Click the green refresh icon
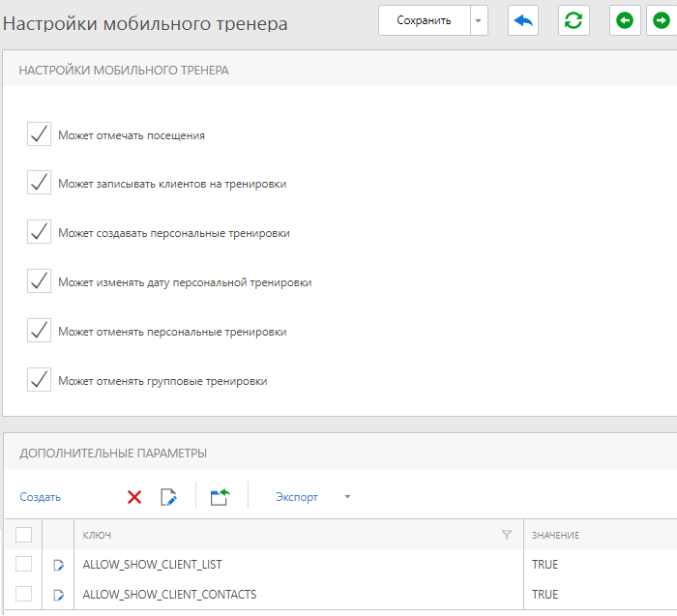 (574, 20)
